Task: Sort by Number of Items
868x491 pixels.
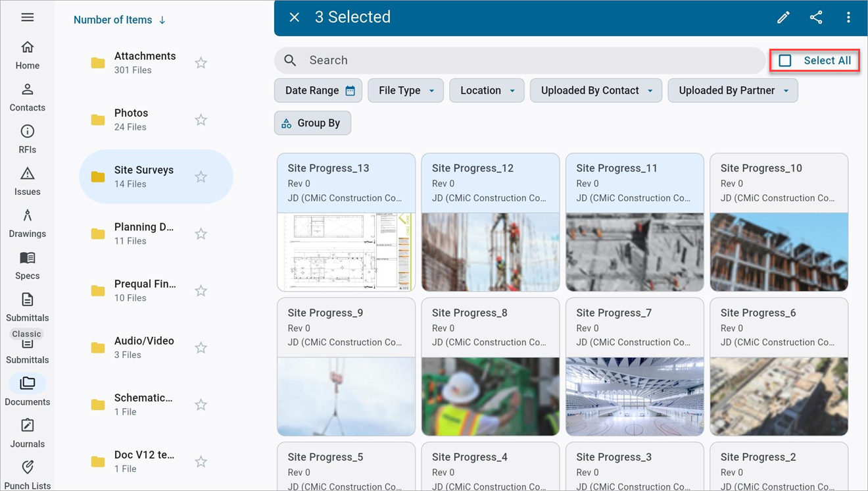Action: coord(120,20)
